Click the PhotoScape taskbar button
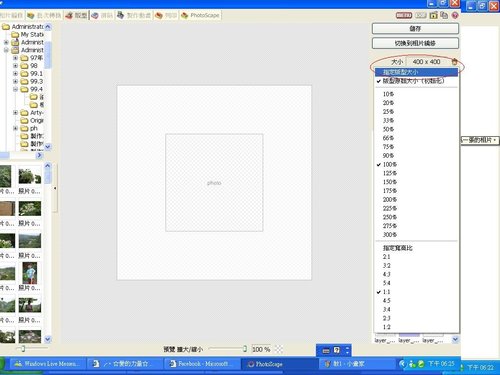Screen dimensions: 500x375 tap(279, 364)
